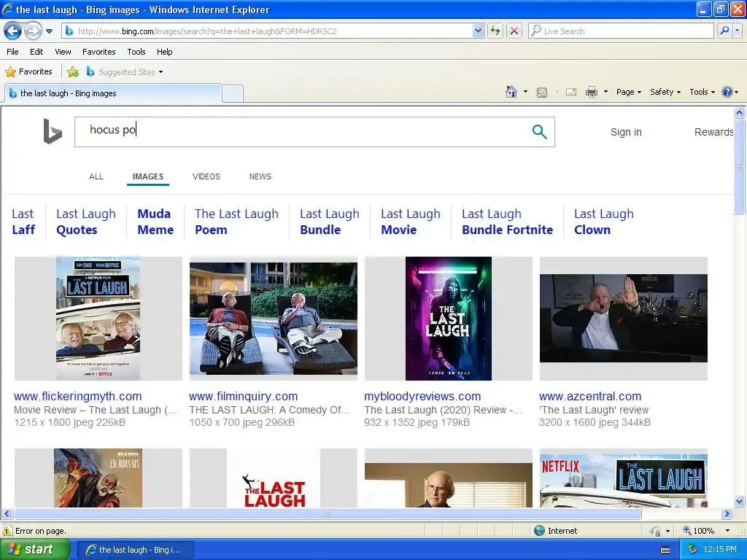This screenshot has height=560, width=747.
Task: Switch to the NEWS results tab
Action: click(260, 176)
